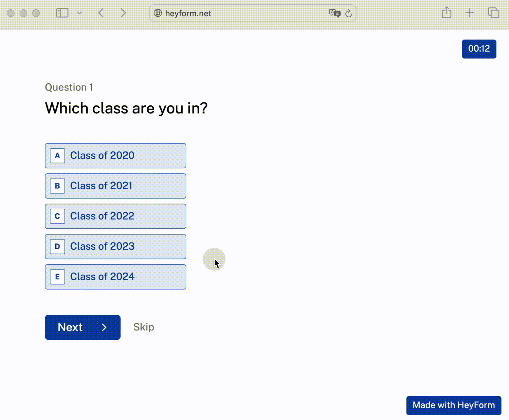Open a new tab with plus icon

click(x=469, y=13)
